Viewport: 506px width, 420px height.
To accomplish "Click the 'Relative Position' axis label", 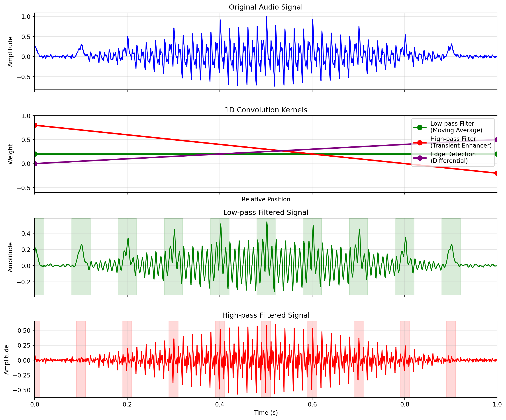I will point(266,199).
